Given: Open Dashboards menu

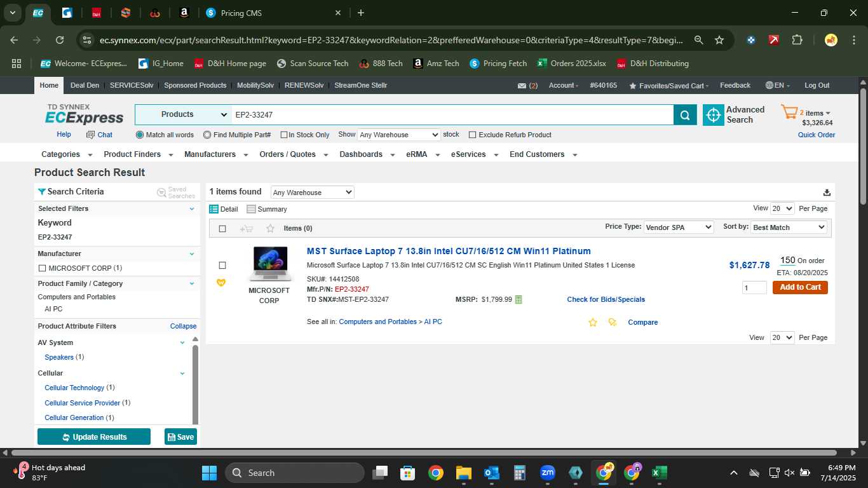Looking at the screenshot, I should [x=367, y=154].
